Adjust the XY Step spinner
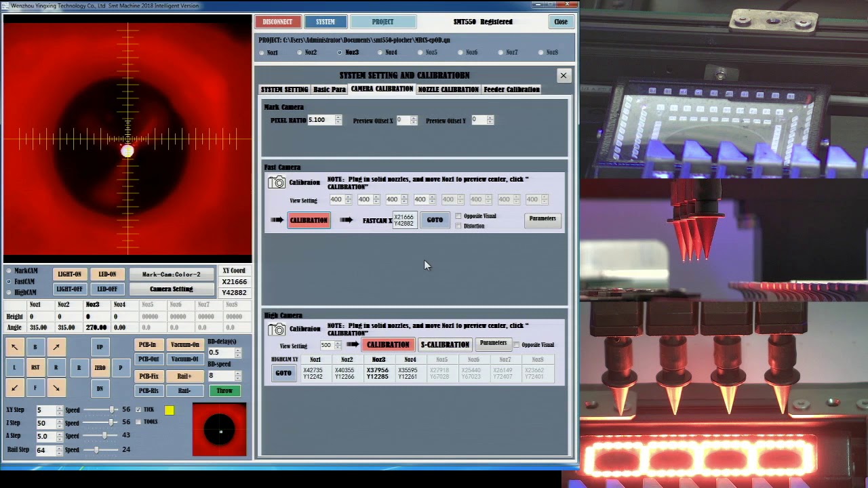Image resolution: width=868 pixels, height=488 pixels. click(x=59, y=410)
